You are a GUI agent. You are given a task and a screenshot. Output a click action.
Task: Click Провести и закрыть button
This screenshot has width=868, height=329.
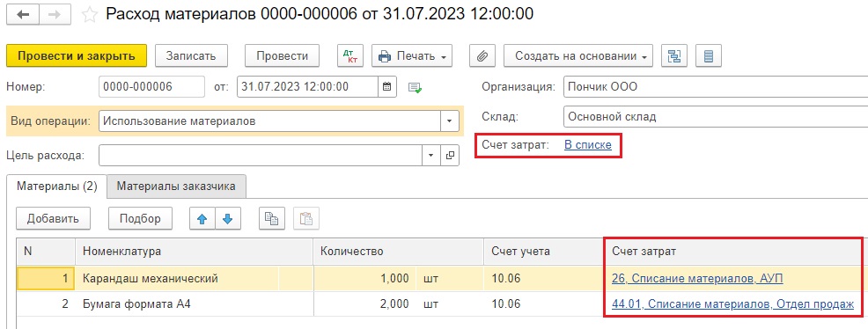[77, 55]
